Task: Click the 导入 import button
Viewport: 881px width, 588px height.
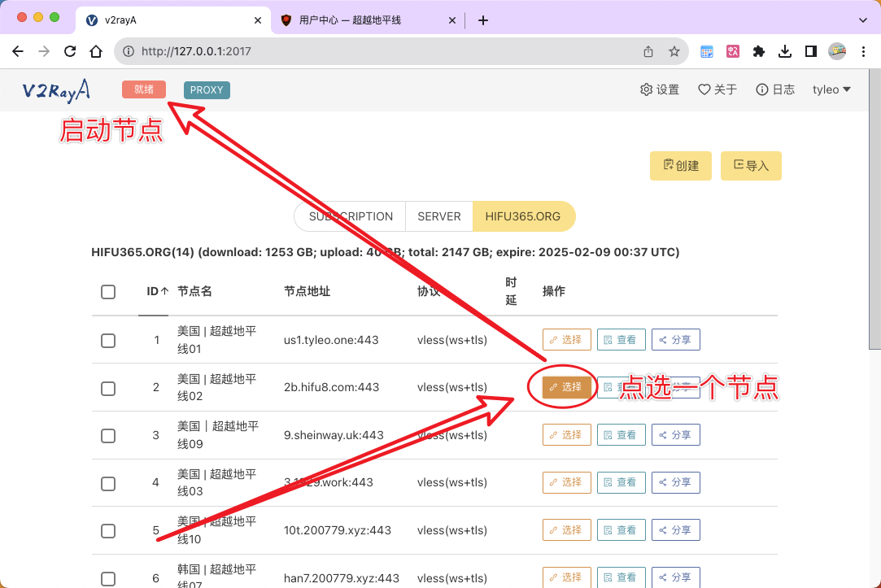Action: (x=751, y=166)
